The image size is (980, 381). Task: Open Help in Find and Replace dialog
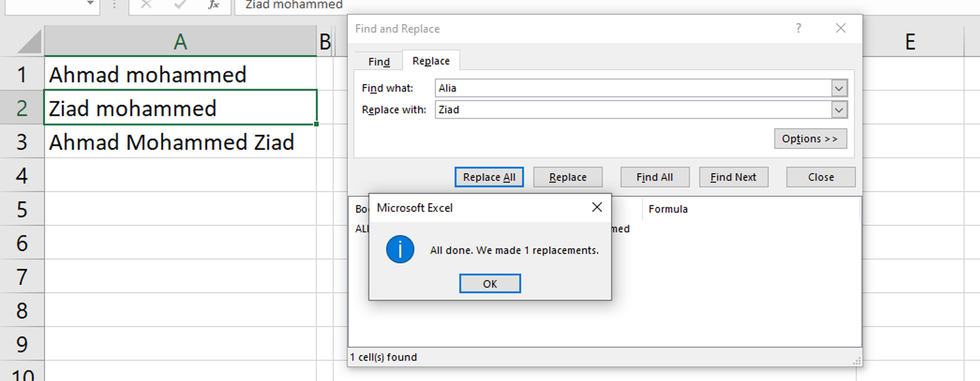click(798, 28)
